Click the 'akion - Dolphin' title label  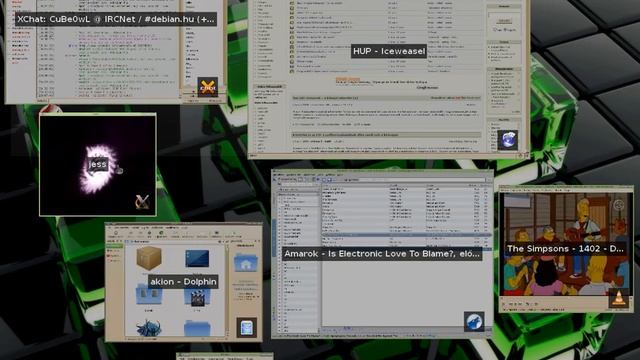tap(183, 282)
